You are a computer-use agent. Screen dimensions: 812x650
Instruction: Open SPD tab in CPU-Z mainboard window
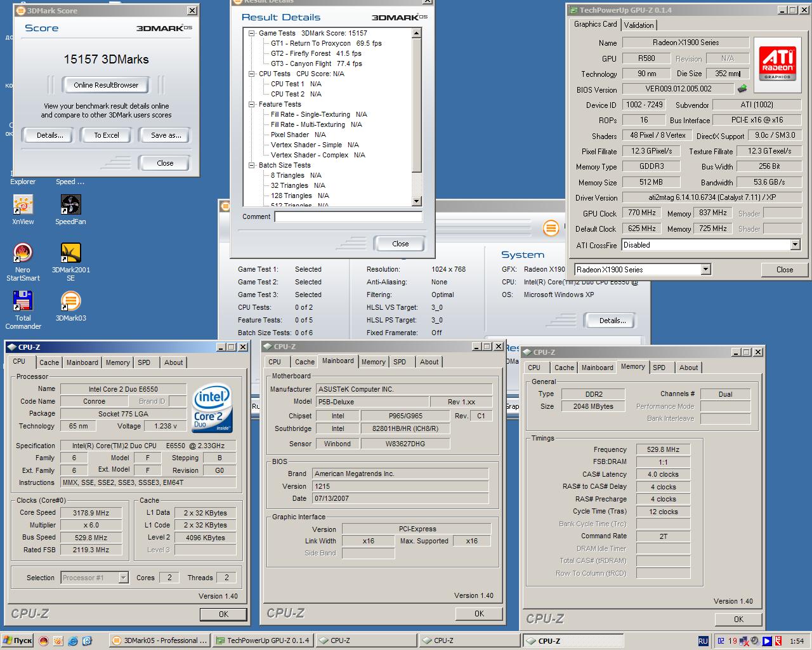400,362
